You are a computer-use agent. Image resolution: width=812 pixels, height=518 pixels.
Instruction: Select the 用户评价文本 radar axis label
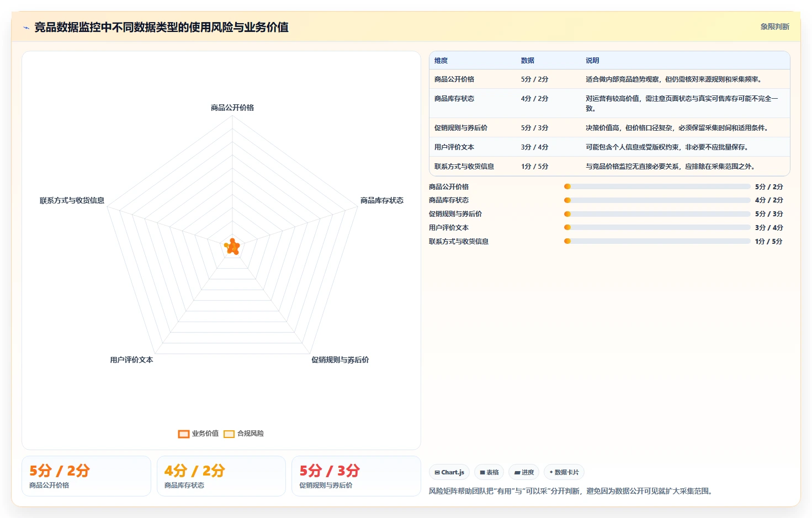tap(131, 360)
